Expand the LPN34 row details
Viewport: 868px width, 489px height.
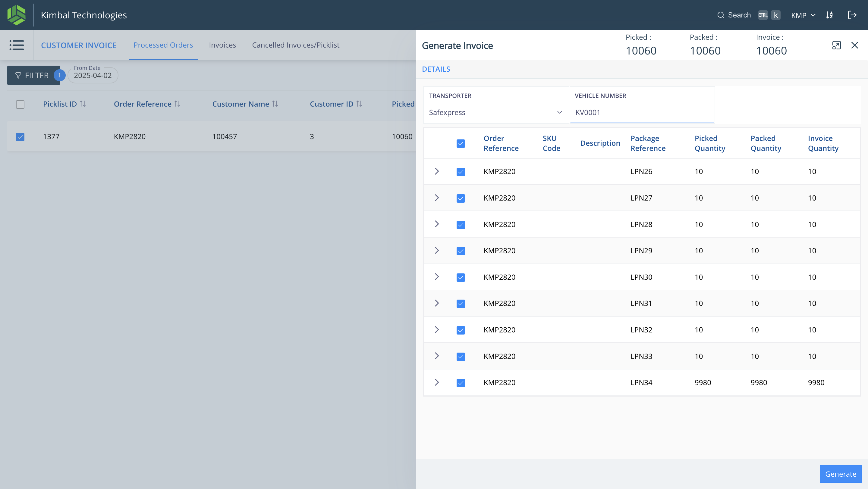coord(437,382)
